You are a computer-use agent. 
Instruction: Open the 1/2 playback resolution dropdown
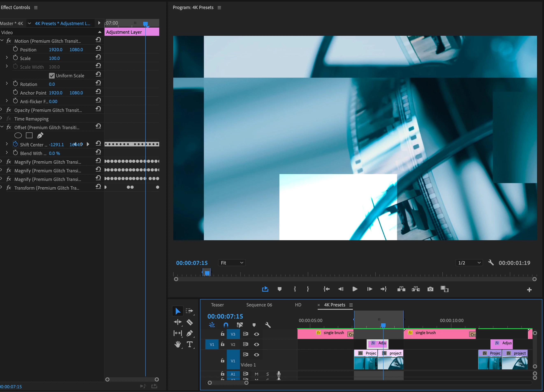[469, 263]
